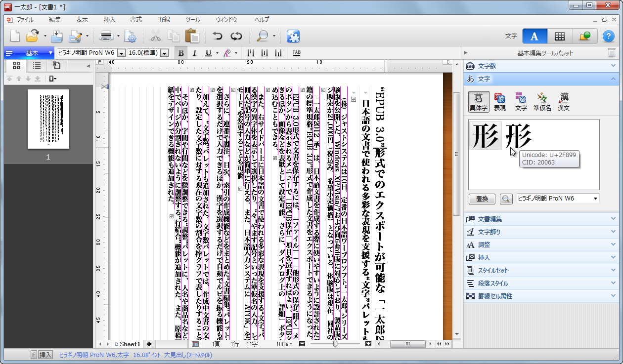
Task: Undo the last action
Action: 218,36
